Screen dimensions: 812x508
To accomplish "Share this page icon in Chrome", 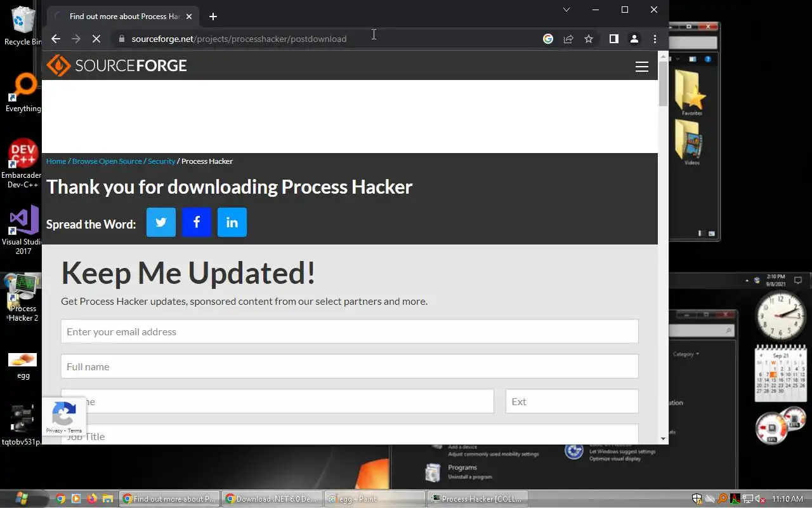I will point(568,39).
